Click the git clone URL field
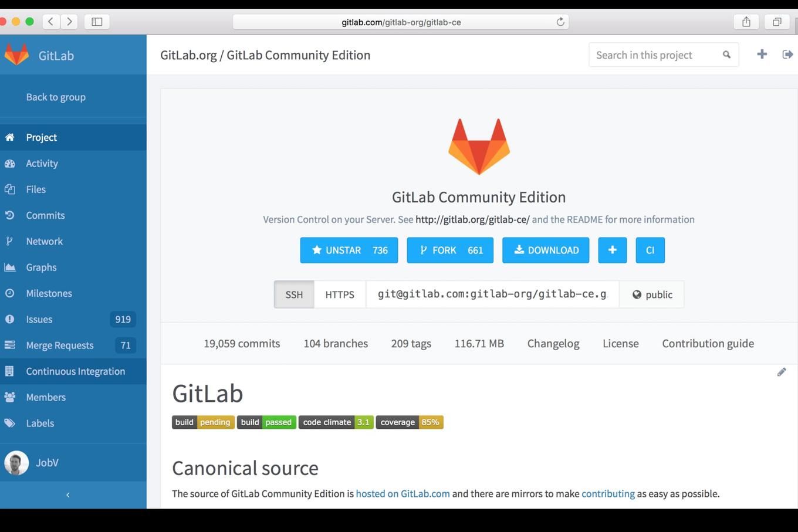The image size is (798, 532). [x=492, y=294]
